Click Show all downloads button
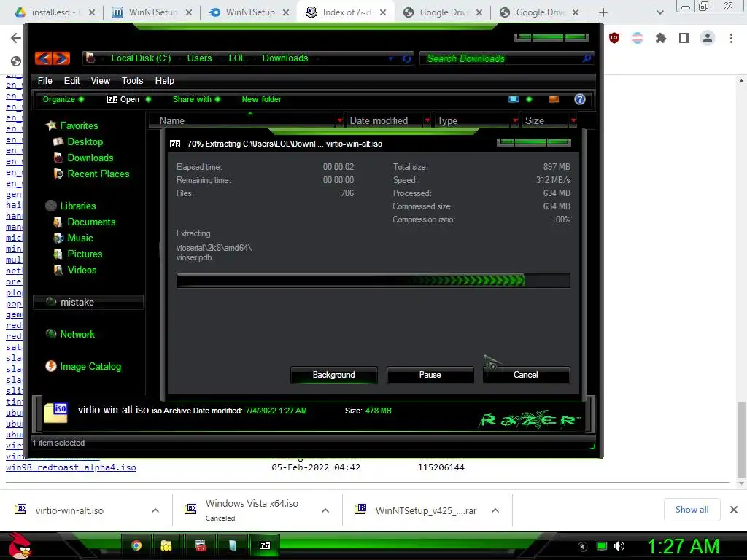This screenshot has height=560, width=747. [692, 510]
